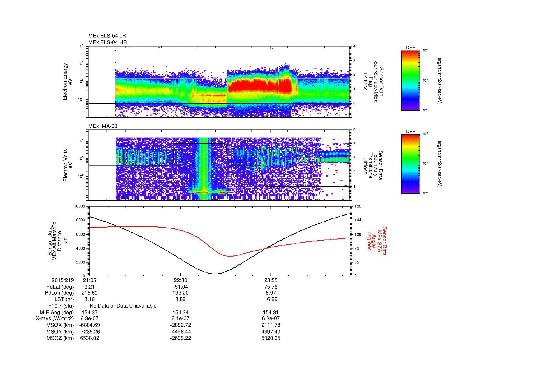This screenshot has height=392, width=555.
Task: Click the 23:55 time tick label
Action: point(271,280)
